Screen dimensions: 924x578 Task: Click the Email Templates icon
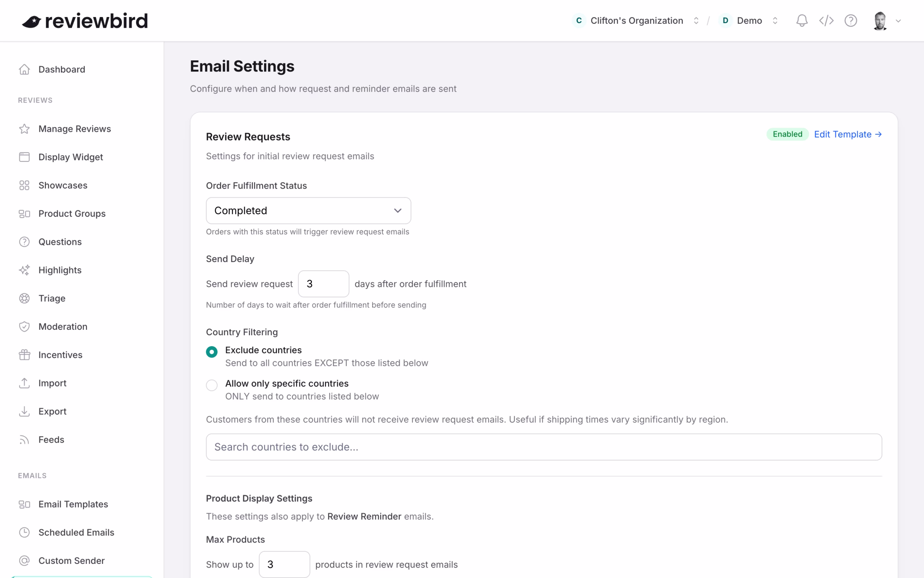click(x=25, y=505)
